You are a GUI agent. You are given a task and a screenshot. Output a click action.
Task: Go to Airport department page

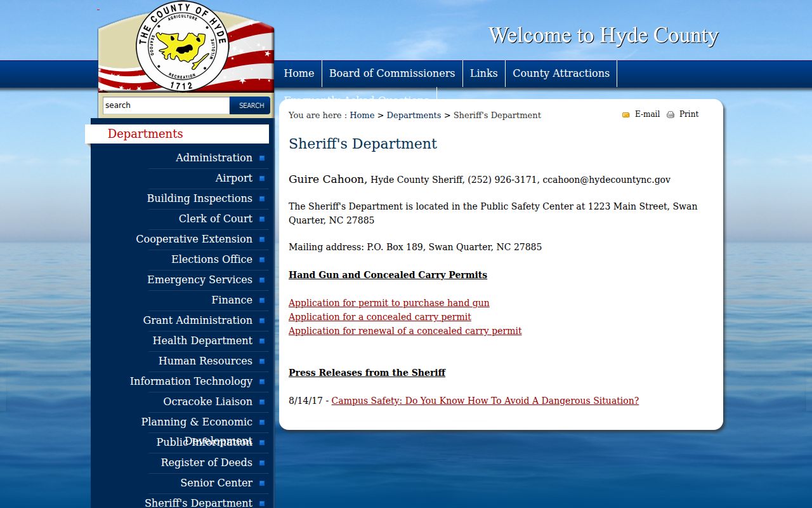click(233, 178)
